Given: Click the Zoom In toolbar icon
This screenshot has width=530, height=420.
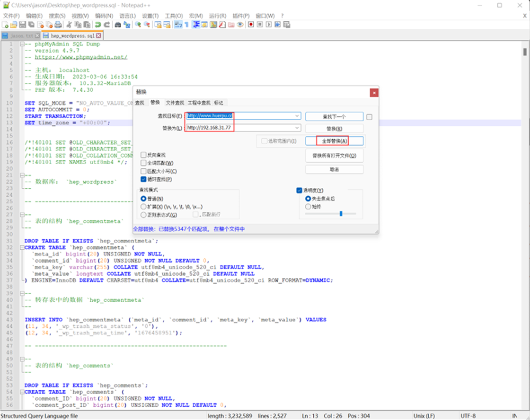Looking at the screenshot, I should click(138, 25).
